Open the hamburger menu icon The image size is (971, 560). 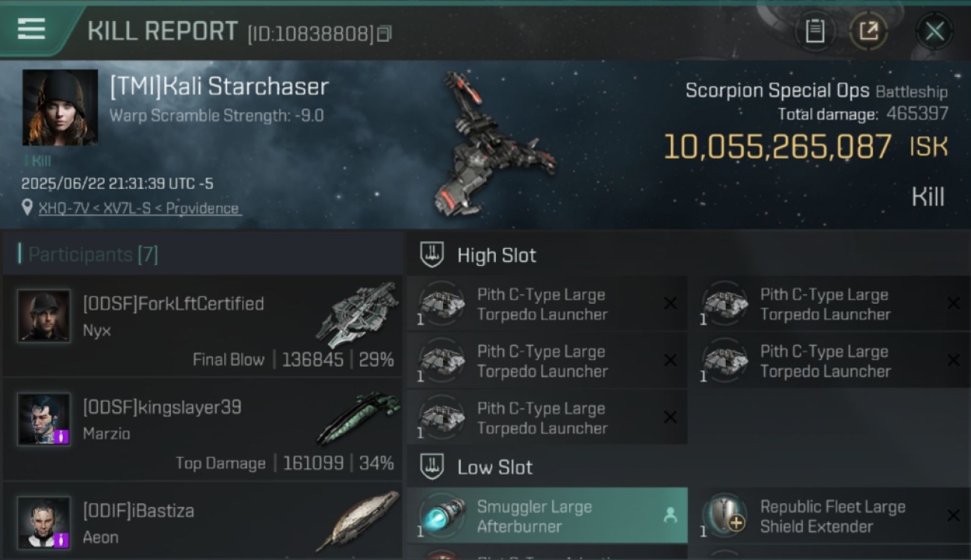click(x=31, y=29)
